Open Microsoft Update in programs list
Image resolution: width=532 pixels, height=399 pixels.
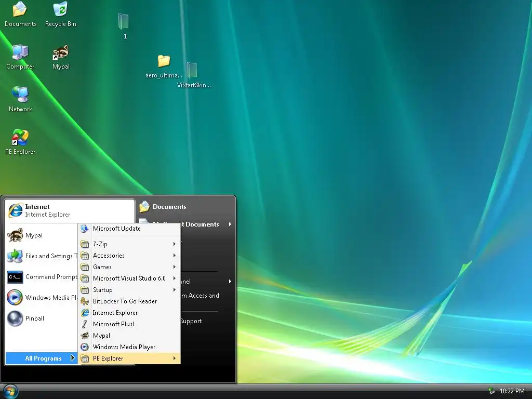coord(129,229)
